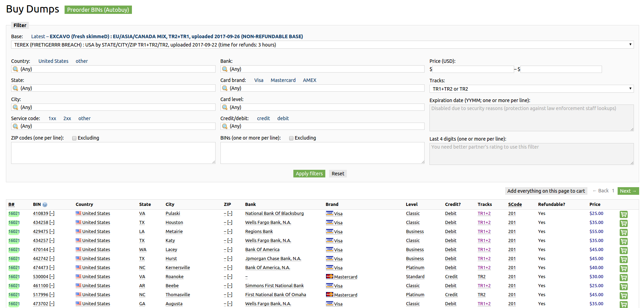Focus the maximum price input
The height and width of the screenshot is (308, 644).
(561, 69)
